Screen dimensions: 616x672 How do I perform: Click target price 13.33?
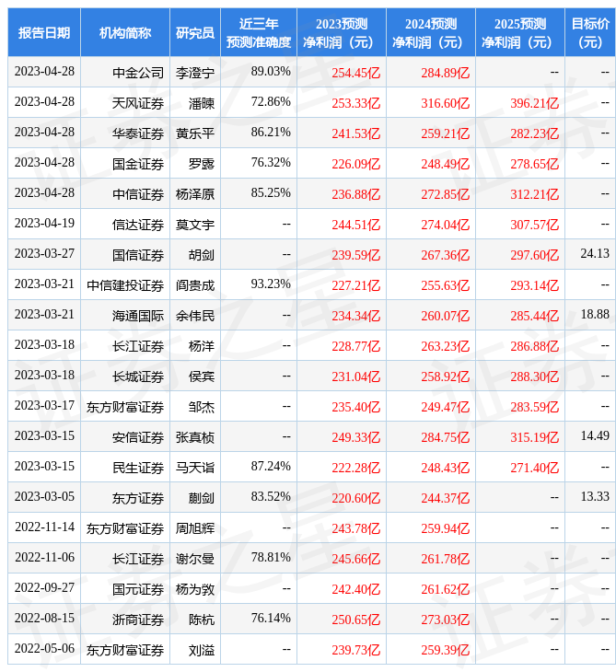(595, 497)
